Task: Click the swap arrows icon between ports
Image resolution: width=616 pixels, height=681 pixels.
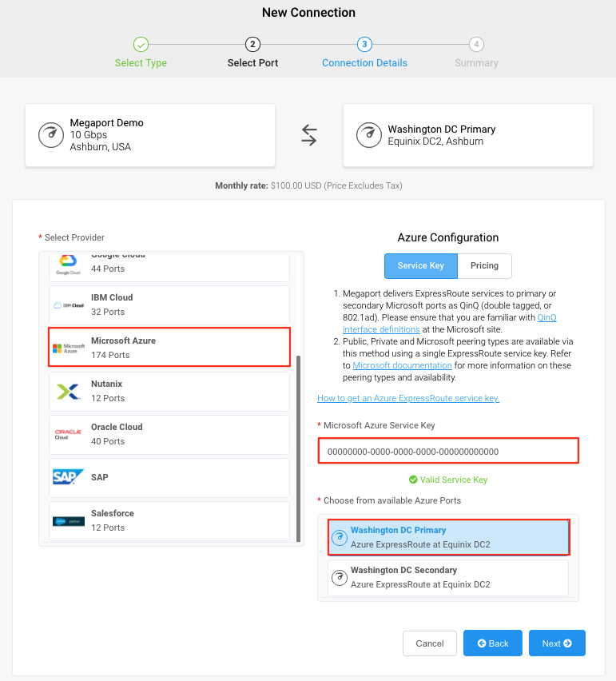Action: point(309,135)
